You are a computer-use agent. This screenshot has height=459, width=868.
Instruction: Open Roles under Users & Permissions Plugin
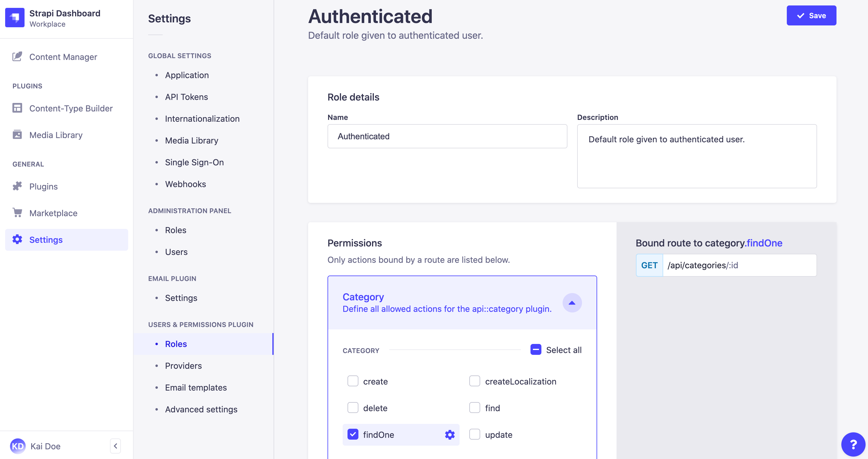pos(175,344)
